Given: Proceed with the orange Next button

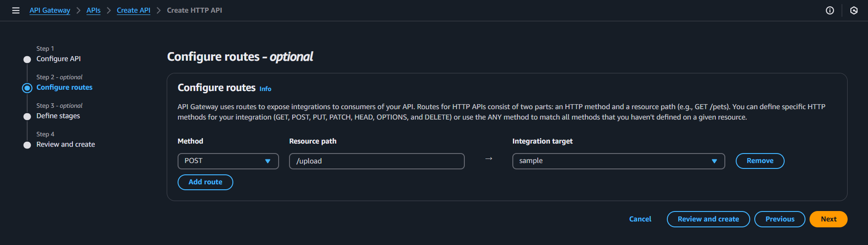Looking at the screenshot, I should coord(829,219).
